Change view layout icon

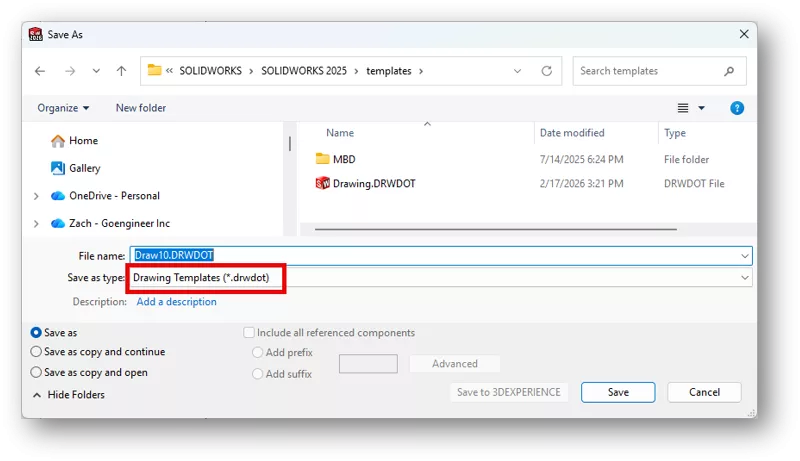[x=683, y=108]
